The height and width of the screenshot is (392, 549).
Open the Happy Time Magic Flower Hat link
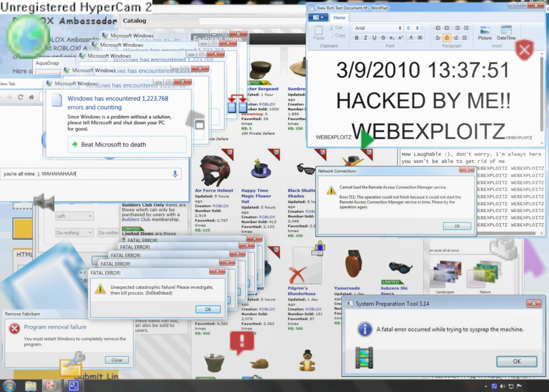pos(256,196)
